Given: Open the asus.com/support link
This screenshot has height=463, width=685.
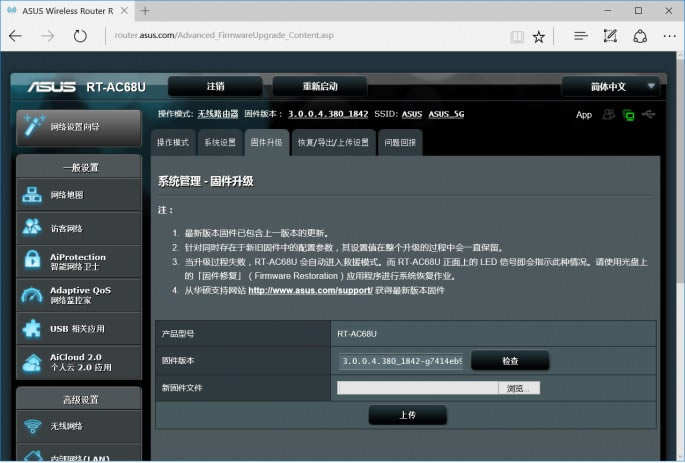Looking at the screenshot, I should pos(311,290).
